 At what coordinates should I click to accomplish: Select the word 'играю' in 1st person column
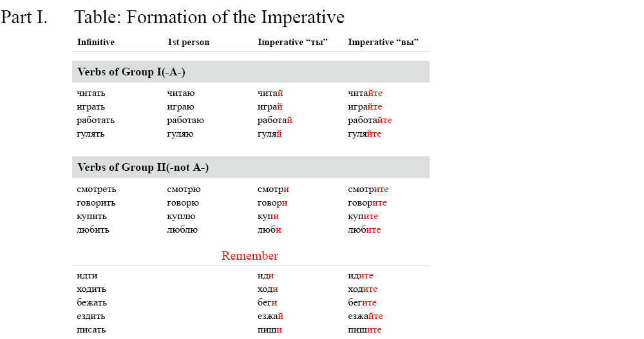(x=180, y=107)
